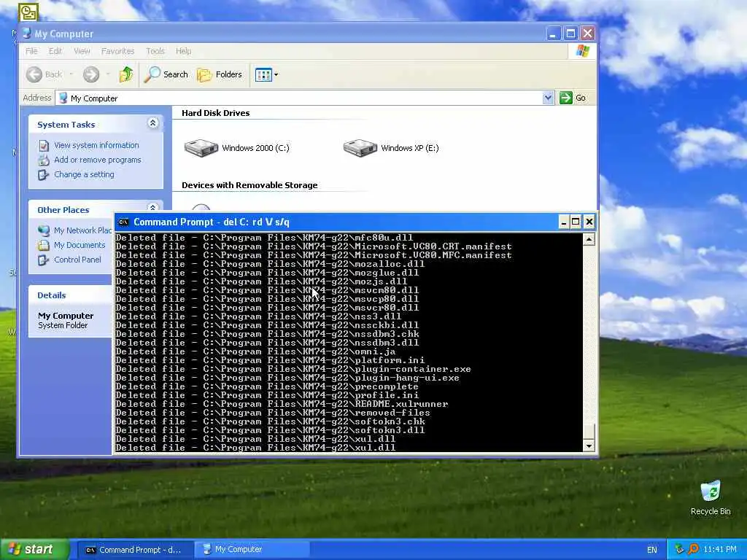Click View system information link
747x560 pixels.
[x=96, y=145]
